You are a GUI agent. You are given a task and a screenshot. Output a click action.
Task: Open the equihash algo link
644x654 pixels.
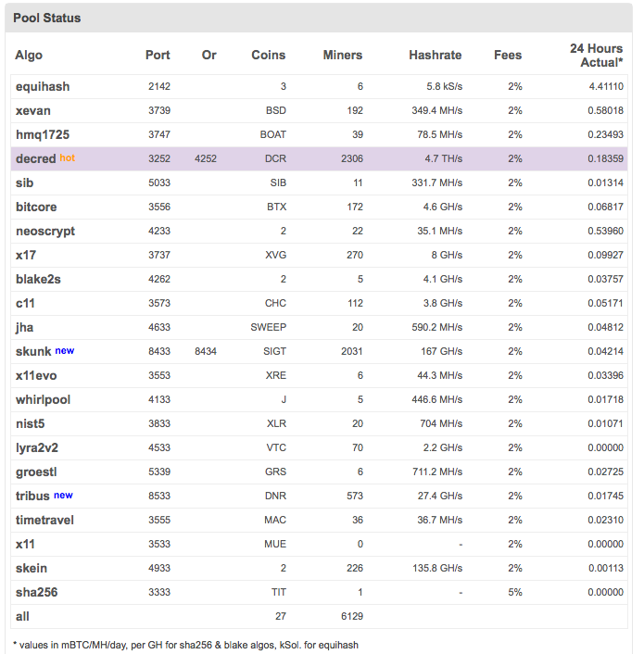(x=43, y=86)
